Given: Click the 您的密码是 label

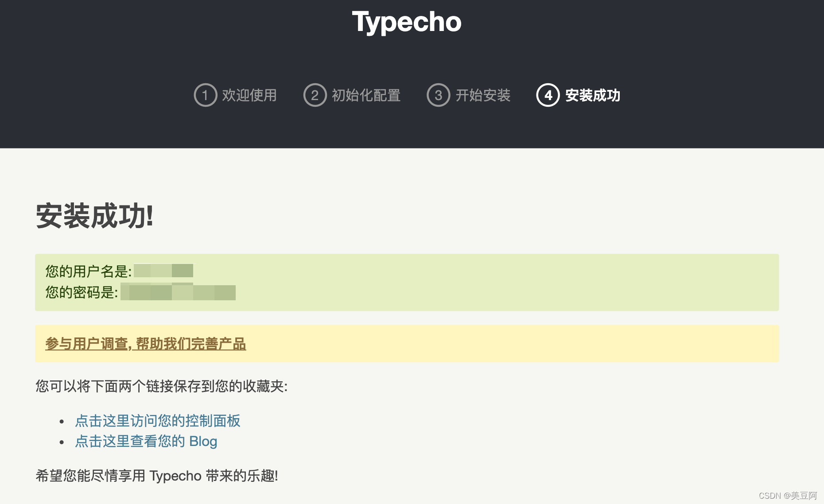Looking at the screenshot, I should coord(82,292).
